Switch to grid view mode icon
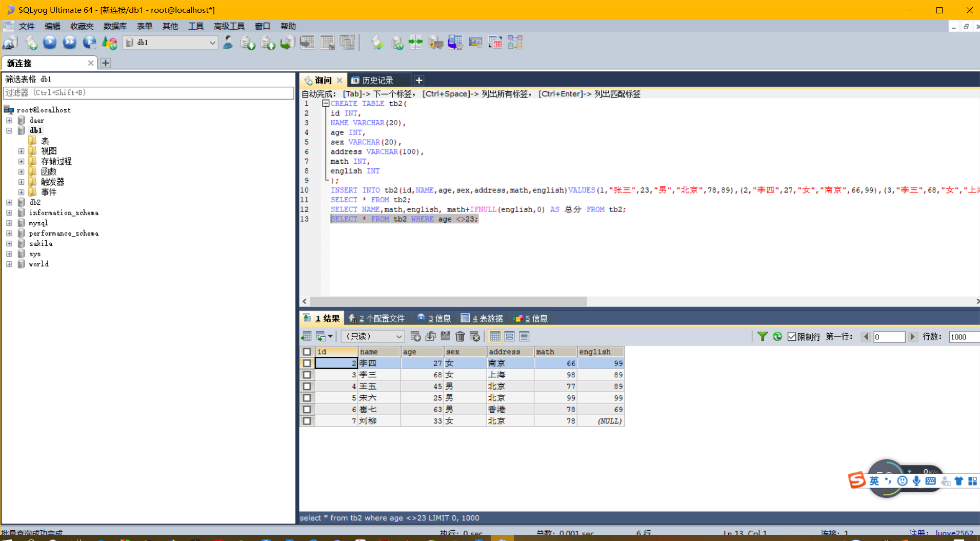Screen dimensions: 980x541 (x=495, y=337)
